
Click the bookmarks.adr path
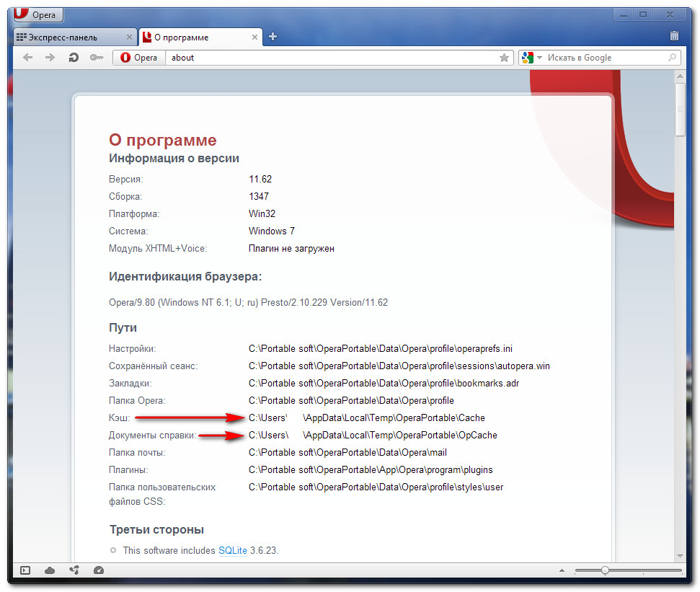tap(384, 384)
